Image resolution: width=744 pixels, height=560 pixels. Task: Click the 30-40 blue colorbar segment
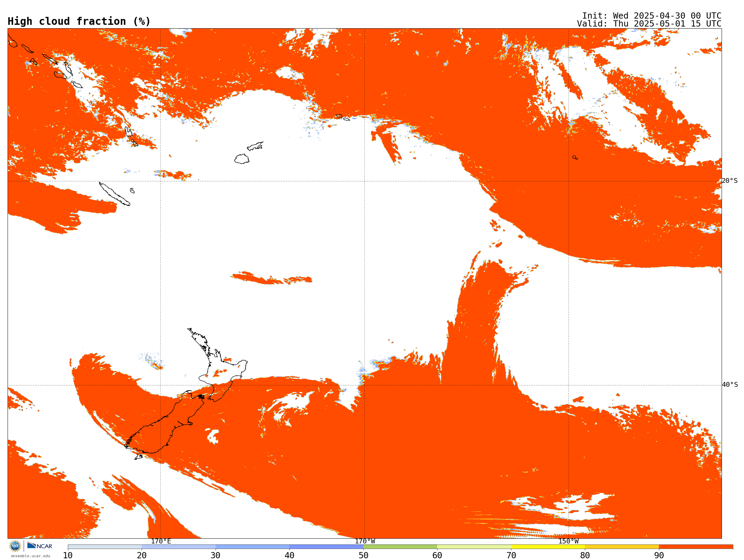pos(252,547)
